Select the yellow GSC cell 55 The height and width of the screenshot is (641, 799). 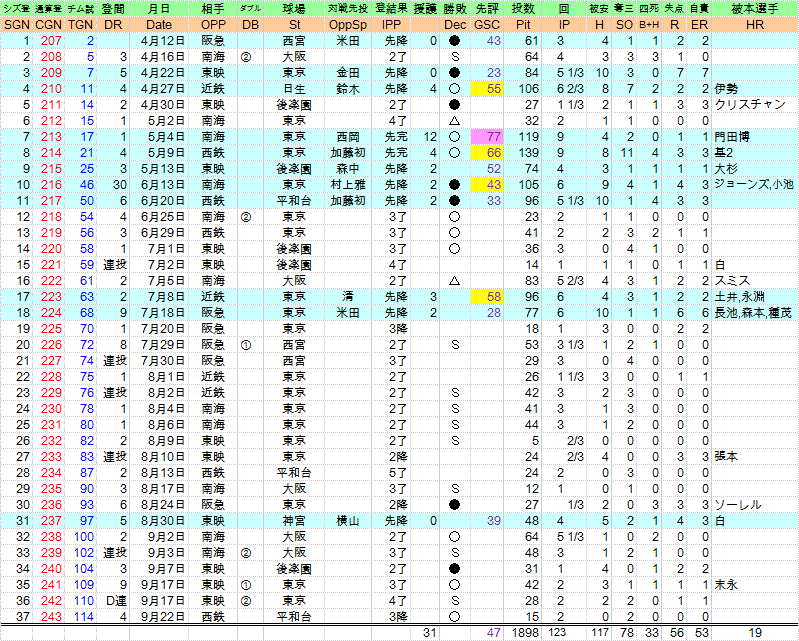[x=487, y=89]
